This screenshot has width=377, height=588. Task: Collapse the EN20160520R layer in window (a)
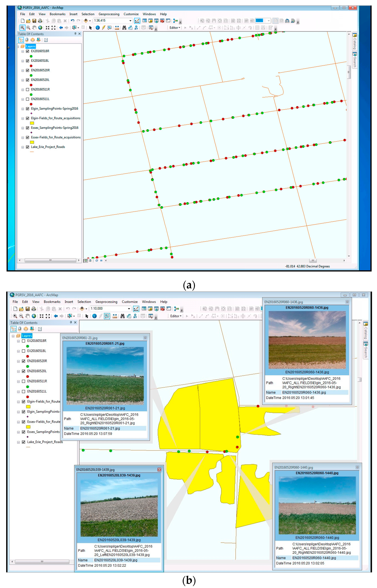[x=23, y=70]
